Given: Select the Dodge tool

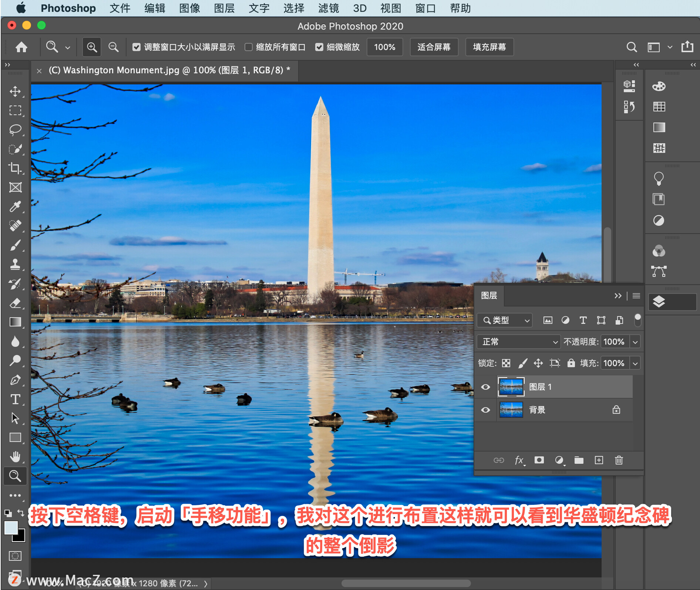Looking at the screenshot, I should tap(15, 361).
